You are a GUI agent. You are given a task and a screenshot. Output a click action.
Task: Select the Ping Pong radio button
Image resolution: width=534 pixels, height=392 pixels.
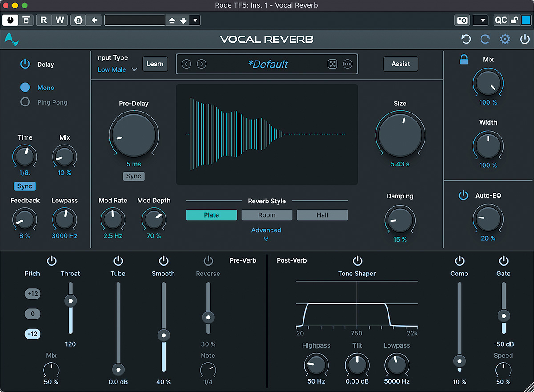(25, 101)
